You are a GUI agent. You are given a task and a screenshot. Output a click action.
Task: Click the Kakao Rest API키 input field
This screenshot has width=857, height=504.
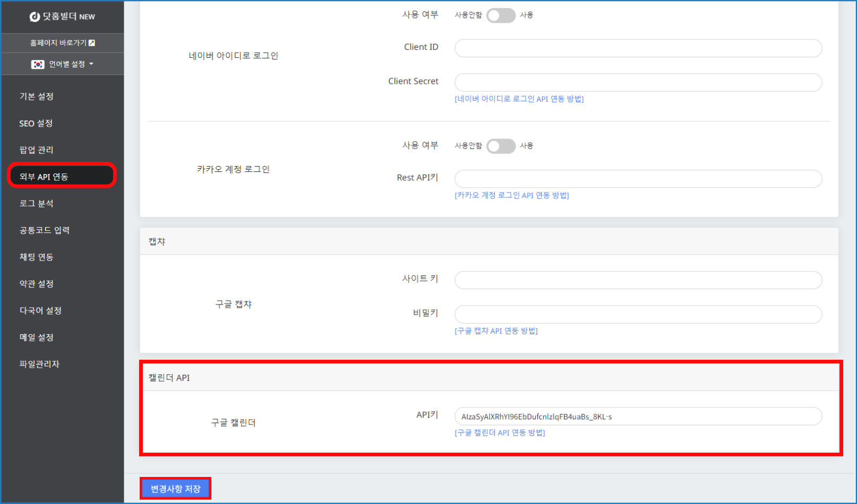coord(638,179)
